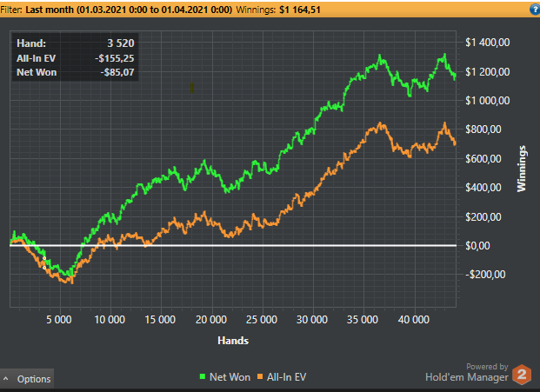The height and width of the screenshot is (392, 540).
Task: Click the All-In EV legend label
Action: 287,377
